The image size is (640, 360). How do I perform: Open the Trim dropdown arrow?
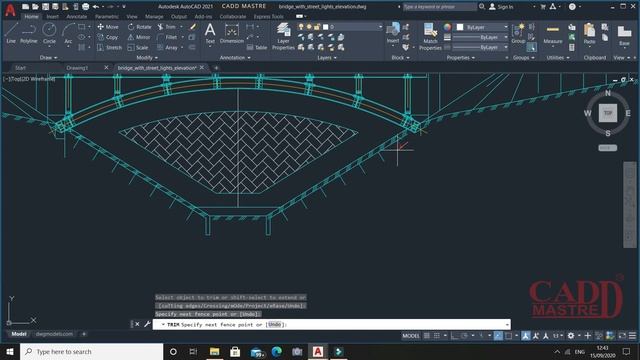tap(182, 27)
